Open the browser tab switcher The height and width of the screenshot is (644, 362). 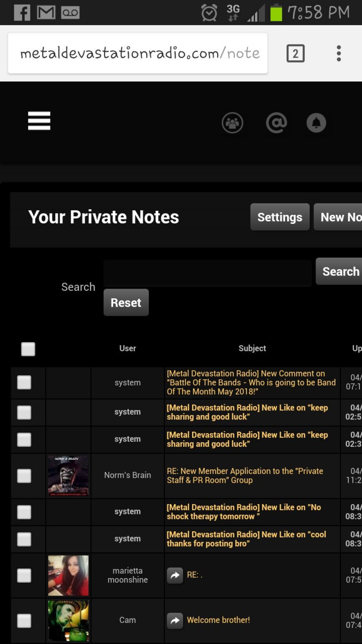[x=295, y=53]
